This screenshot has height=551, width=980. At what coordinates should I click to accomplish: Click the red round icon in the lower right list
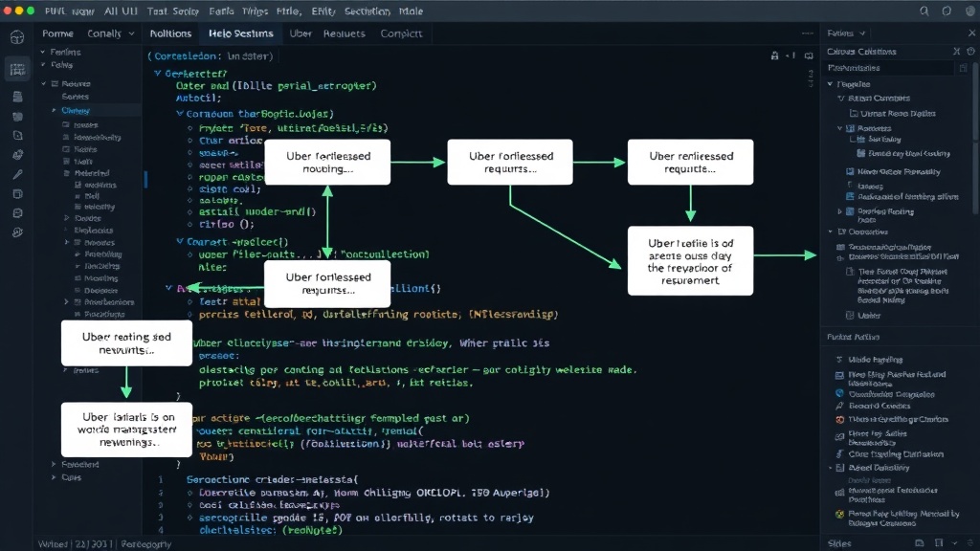coord(839,419)
